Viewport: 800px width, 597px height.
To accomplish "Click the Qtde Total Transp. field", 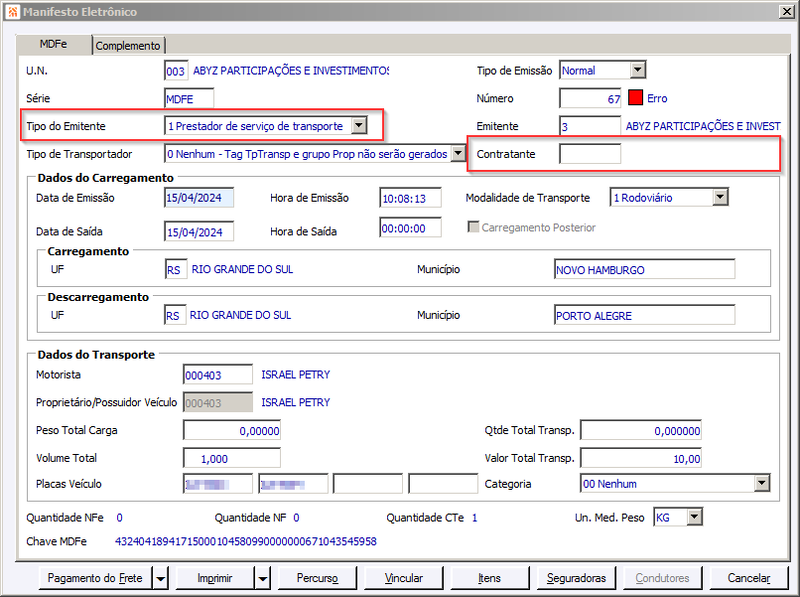I will coord(641,430).
